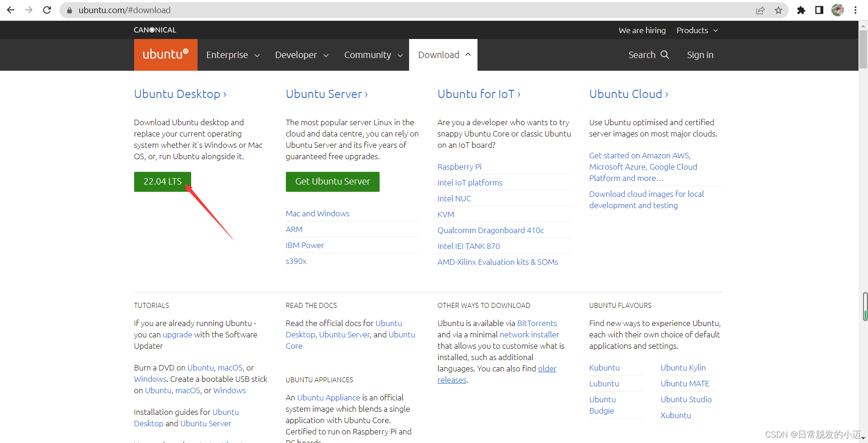This screenshot has width=868, height=443.
Task: Click the We are hiring link
Action: [x=642, y=30]
